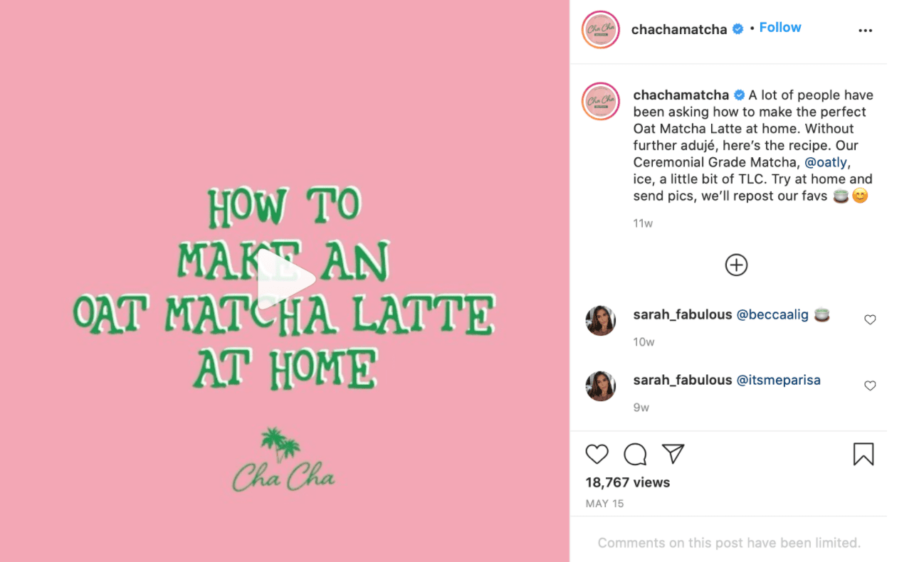Play the Oat Matcha Latte video
This screenshot has height=562, width=924.
[285, 280]
